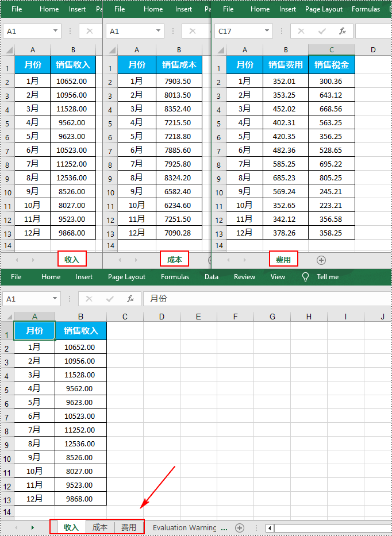
Task: Open the Insert tab in the top-left 收入 window
Action: pyautogui.click(x=77, y=9)
